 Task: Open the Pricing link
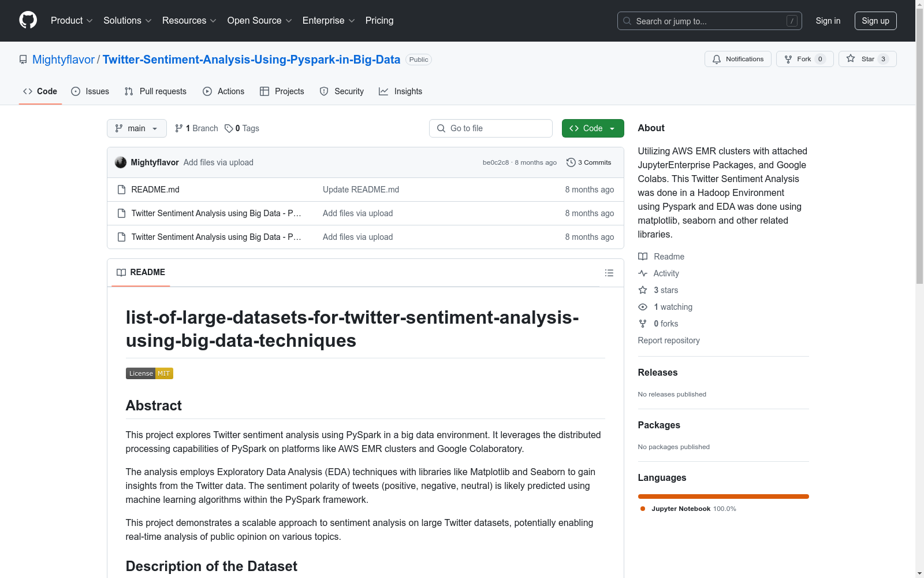point(379,20)
